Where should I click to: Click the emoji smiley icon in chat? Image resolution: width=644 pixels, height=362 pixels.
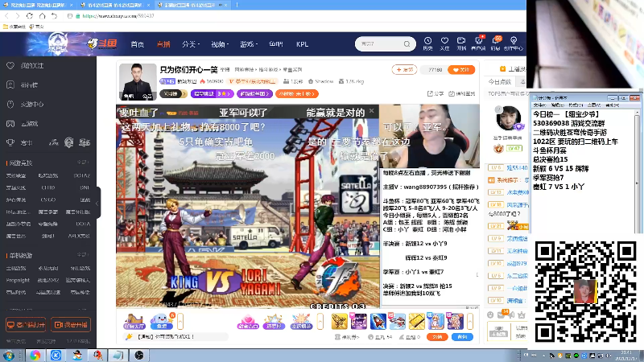coord(490,315)
